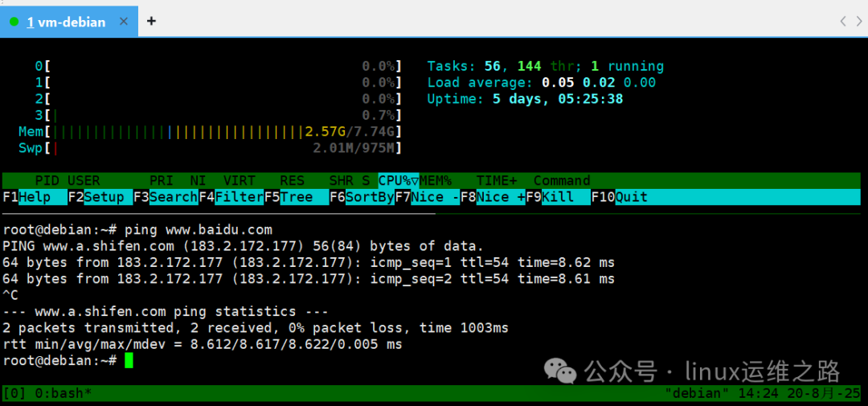868x406 pixels.
Task: Click F7 Nice - button
Action: (x=427, y=197)
